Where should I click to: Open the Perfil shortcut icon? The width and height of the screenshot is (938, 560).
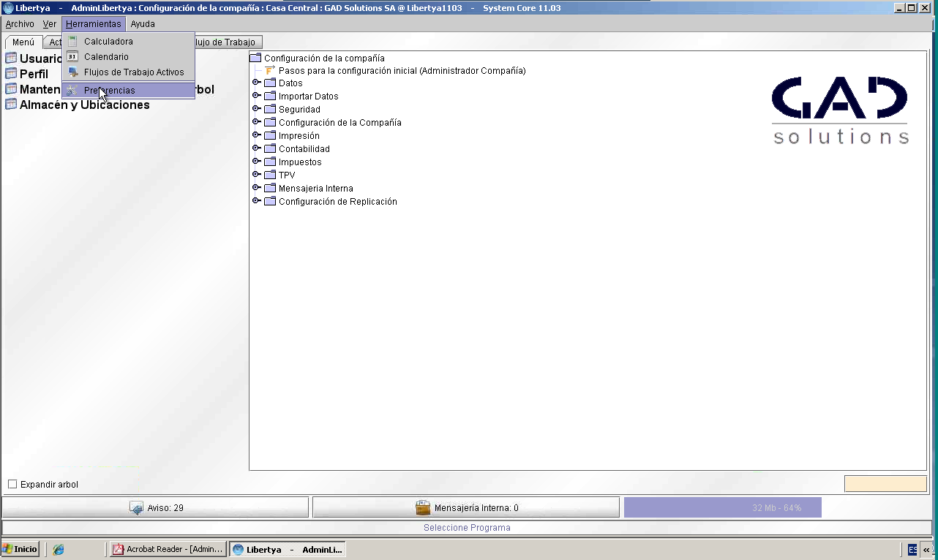[x=11, y=74]
